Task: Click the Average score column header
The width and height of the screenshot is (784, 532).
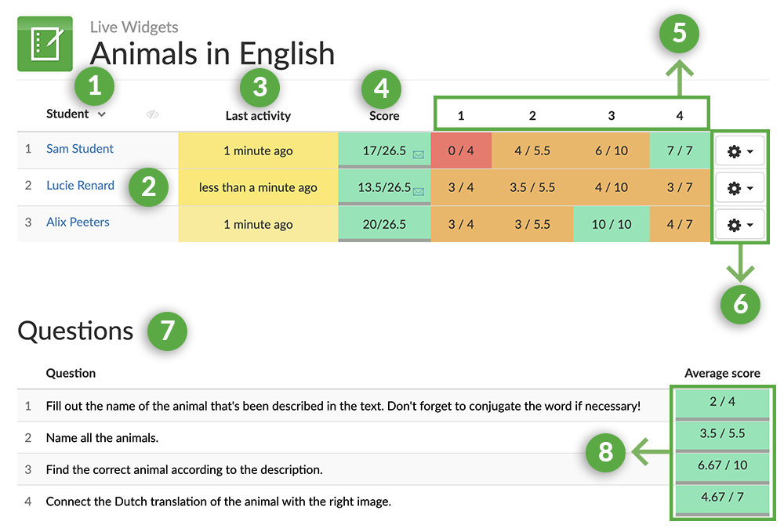Action: [x=722, y=374]
